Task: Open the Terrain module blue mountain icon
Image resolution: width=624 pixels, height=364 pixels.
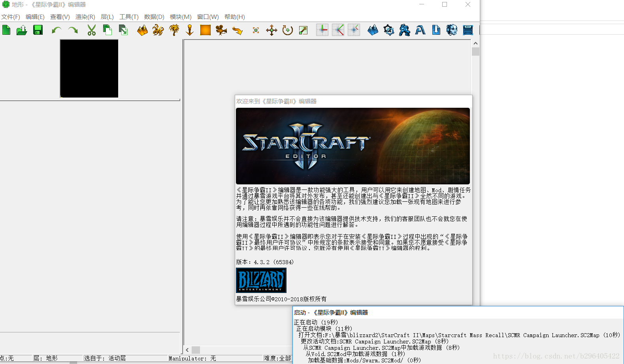Action: tap(373, 30)
